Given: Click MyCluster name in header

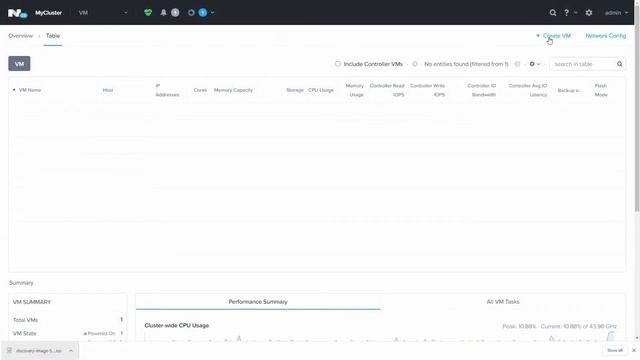Looking at the screenshot, I should point(48,13).
